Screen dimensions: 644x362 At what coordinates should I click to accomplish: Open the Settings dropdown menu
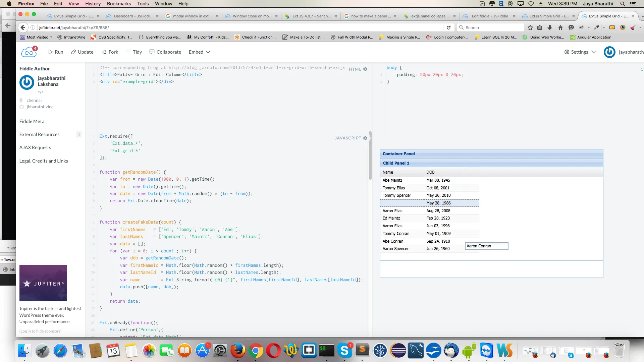click(x=580, y=52)
